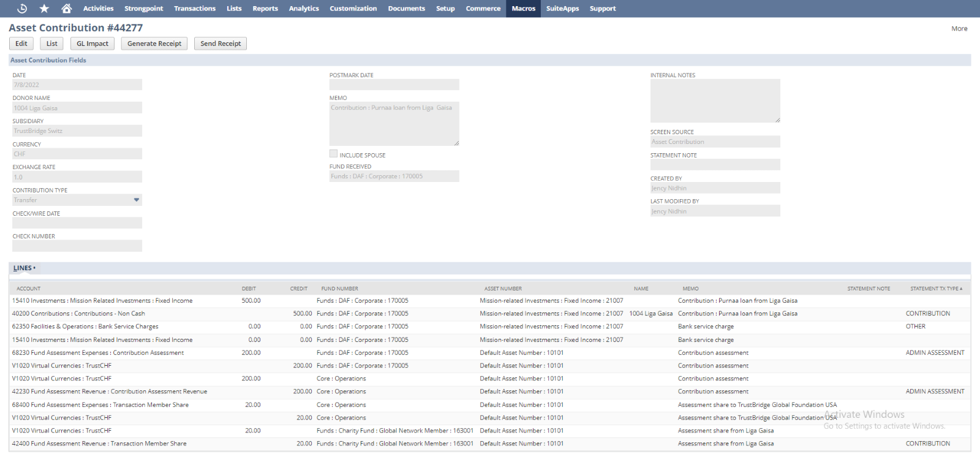Viewport: 980px width, 454px height.
Task: Sort by Statement TX Type column header
Action: 935,289
